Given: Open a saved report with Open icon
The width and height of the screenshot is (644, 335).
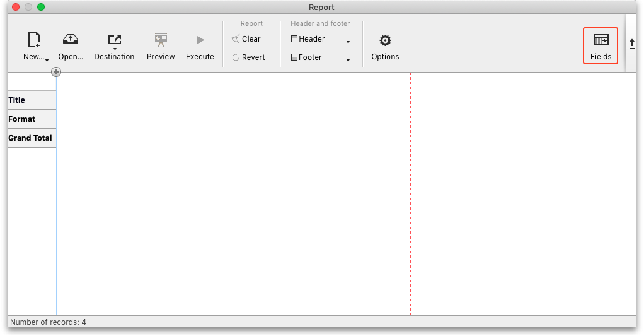Looking at the screenshot, I should tap(71, 40).
